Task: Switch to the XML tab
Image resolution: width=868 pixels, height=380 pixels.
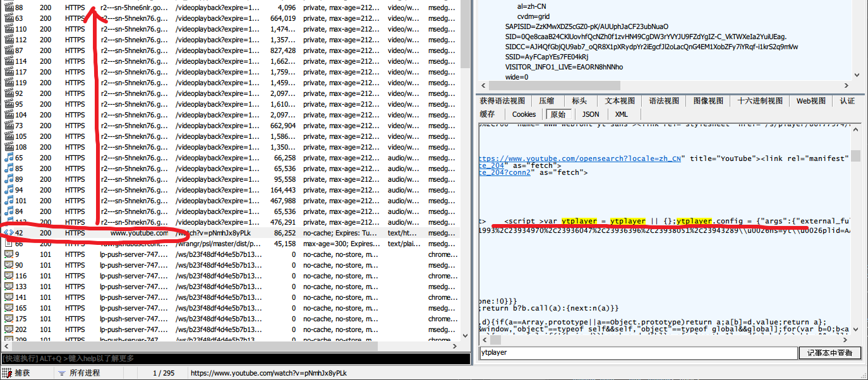Action: 622,114
